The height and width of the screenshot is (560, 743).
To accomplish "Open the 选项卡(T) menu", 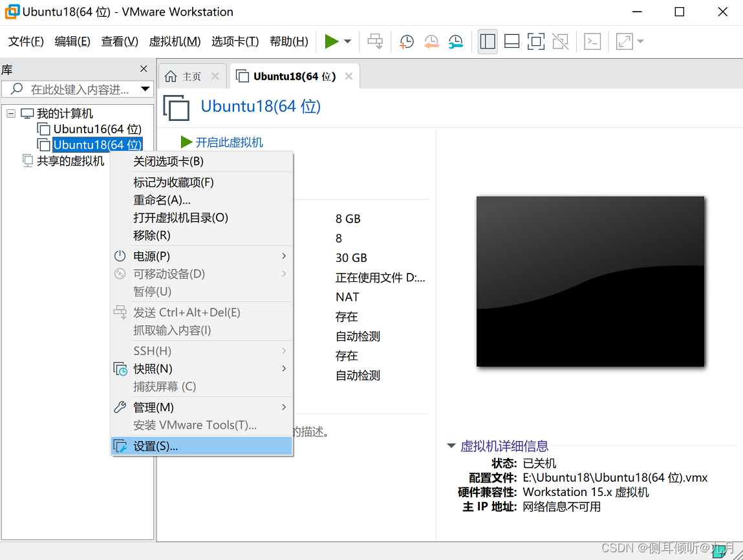I will tap(235, 41).
